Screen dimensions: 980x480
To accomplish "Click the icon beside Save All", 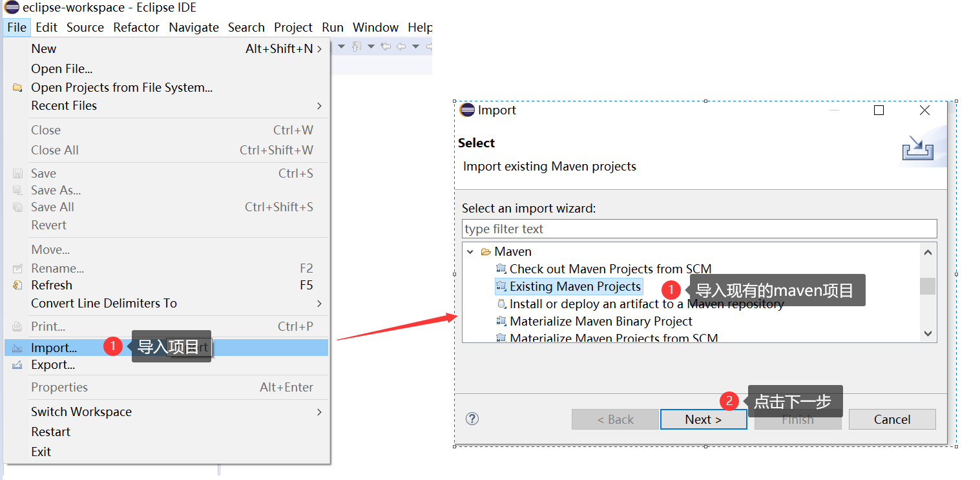I will point(17,207).
